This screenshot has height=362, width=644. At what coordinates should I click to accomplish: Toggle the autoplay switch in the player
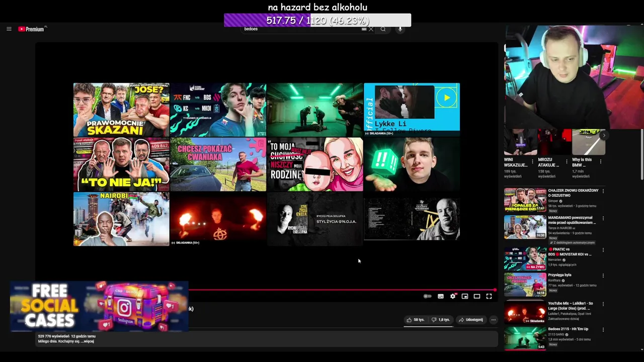pos(427,296)
